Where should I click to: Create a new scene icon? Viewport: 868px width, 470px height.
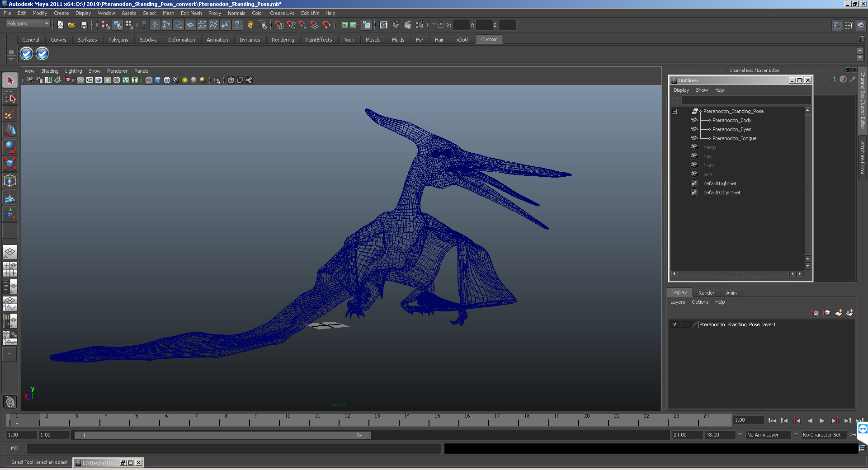[x=60, y=25]
